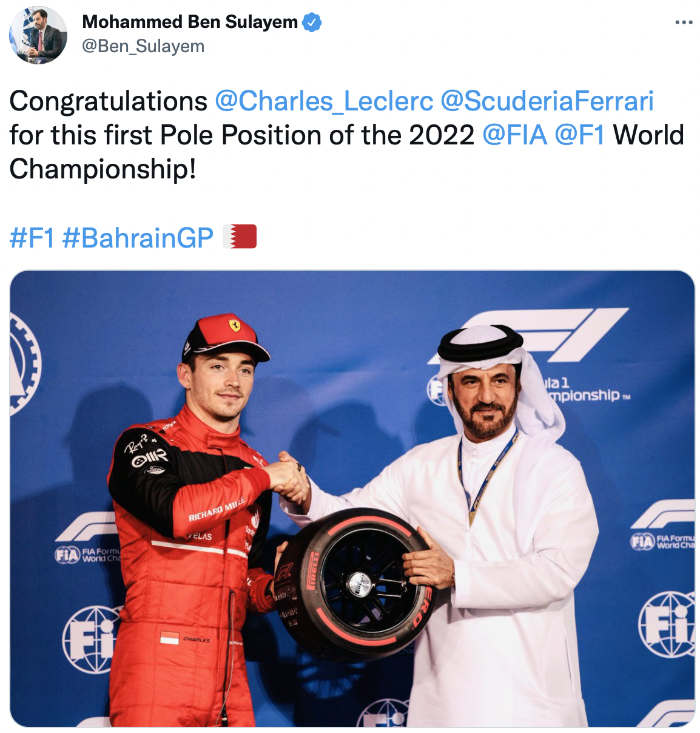Image resolution: width=700 pixels, height=733 pixels.
Task: Click the Bahrain flag emoji
Action: click(240, 237)
